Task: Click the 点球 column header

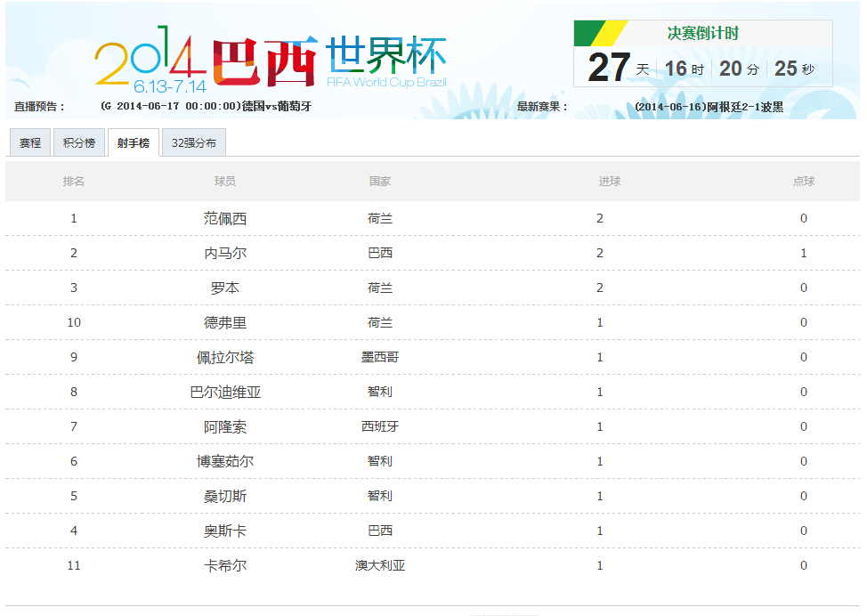Action: click(x=803, y=181)
